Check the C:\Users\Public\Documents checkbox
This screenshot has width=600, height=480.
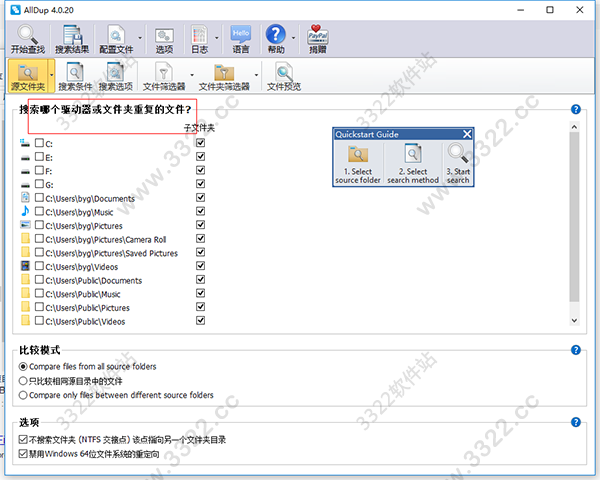tap(39, 279)
